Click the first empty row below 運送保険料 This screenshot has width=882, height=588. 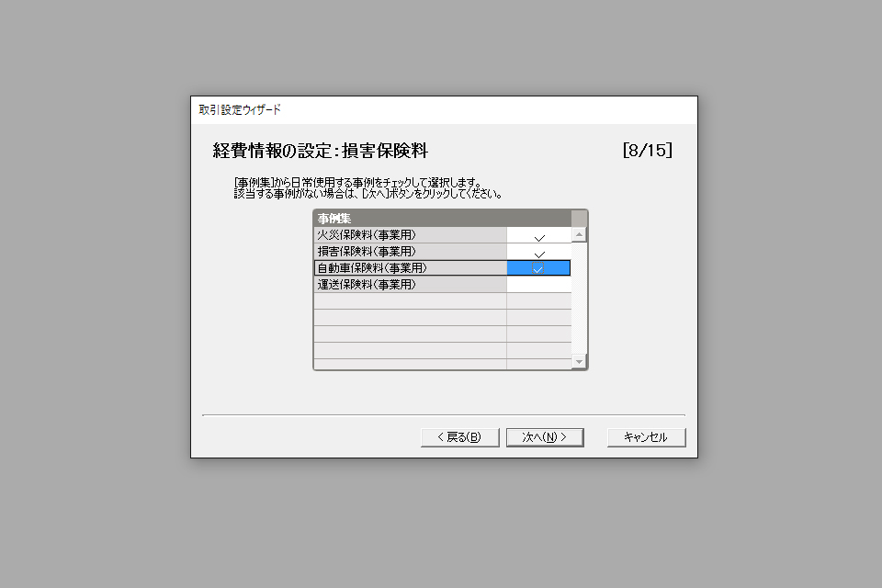point(442,301)
